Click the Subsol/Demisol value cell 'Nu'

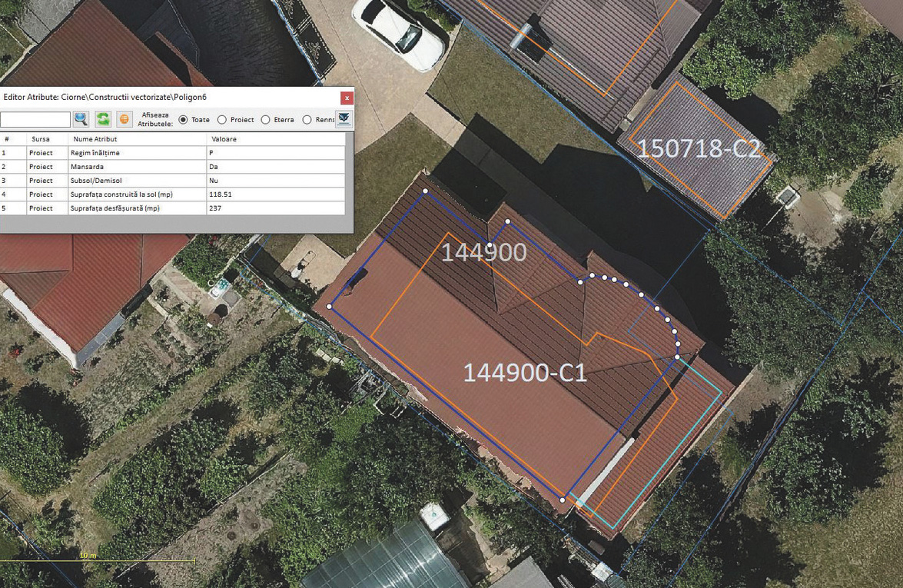(214, 181)
